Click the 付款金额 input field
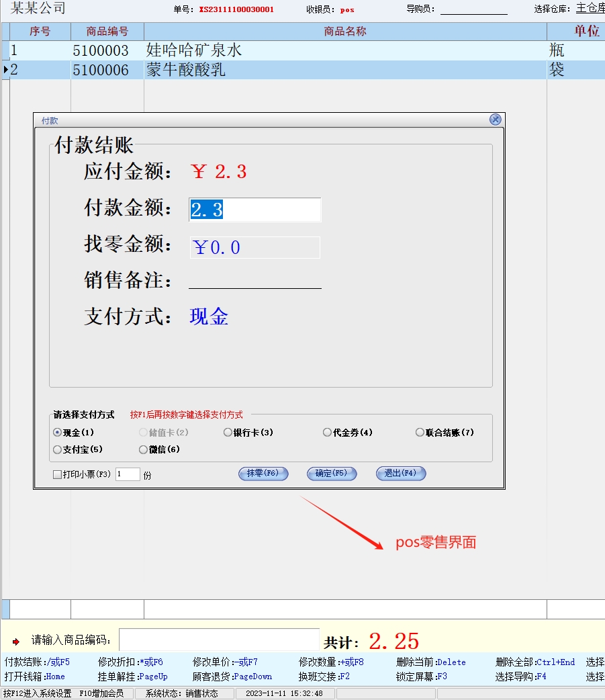Screen dimensions: 605x700 [x=254, y=210]
